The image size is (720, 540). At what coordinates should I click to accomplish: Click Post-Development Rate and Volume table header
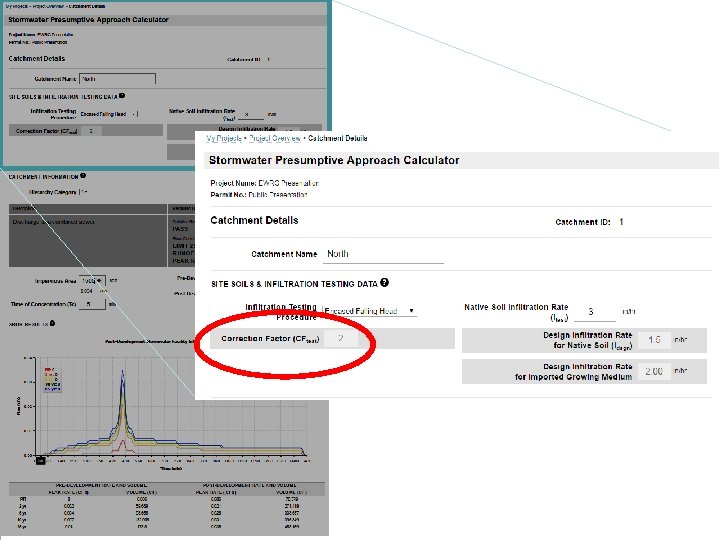click(249, 485)
